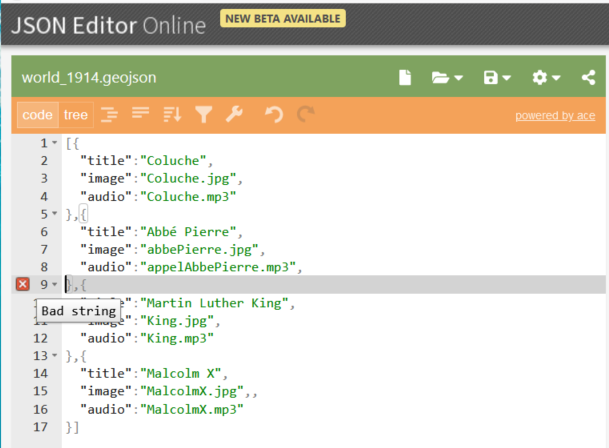Collapse the fold arrow at line 13
The width and height of the screenshot is (609, 448).
pyautogui.click(x=55, y=355)
